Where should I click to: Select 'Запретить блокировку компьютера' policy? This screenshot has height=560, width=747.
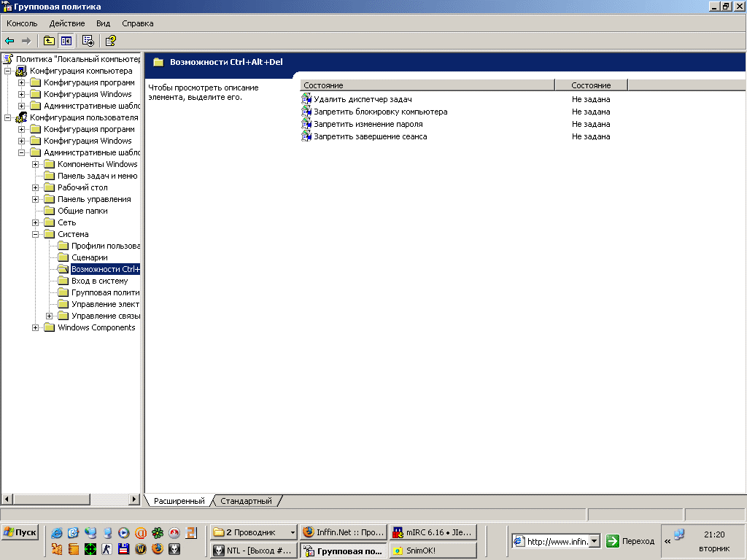380,112
